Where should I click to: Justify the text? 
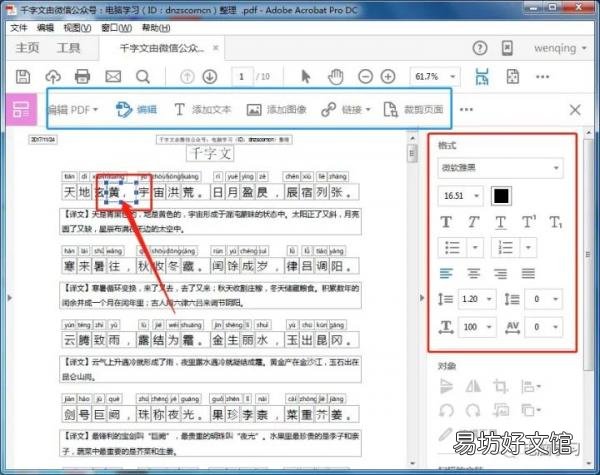pyautogui.click(x=528, y=273)
